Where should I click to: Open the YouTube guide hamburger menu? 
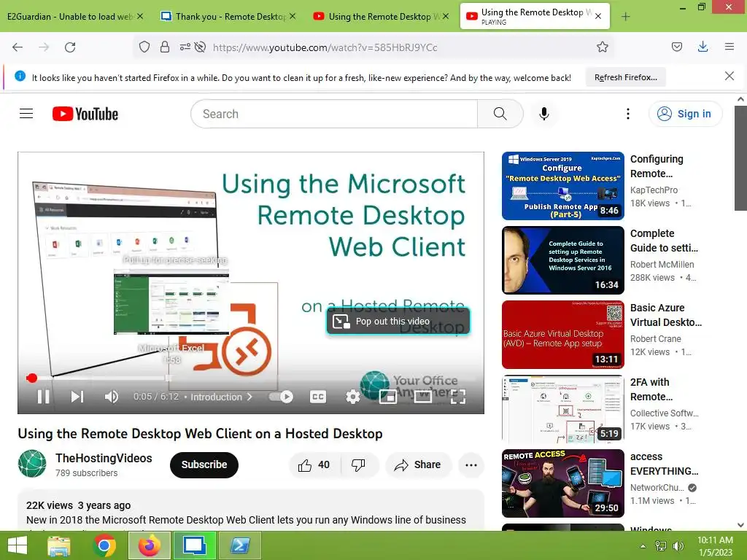(26, 113)
